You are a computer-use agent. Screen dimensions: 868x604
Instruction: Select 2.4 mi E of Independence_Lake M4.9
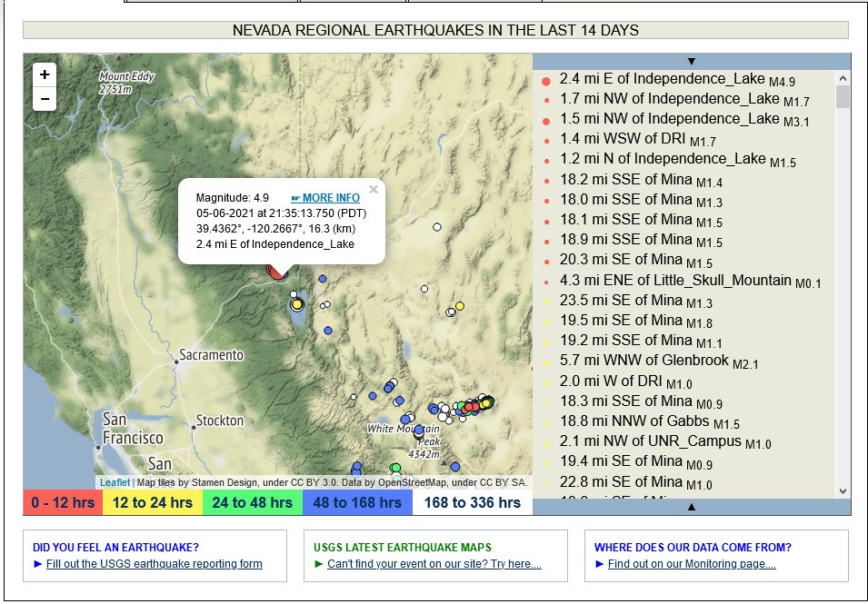677,80
